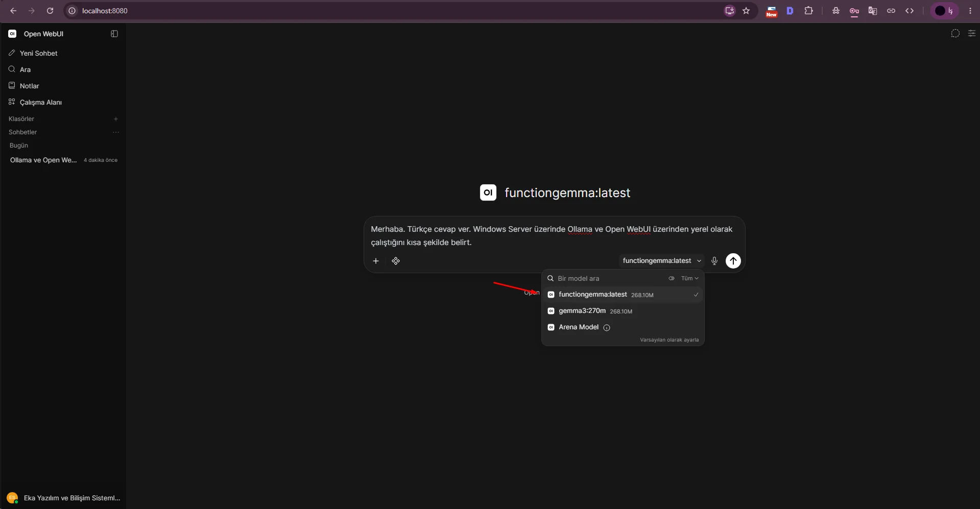Open the extension with red New badge

pyautogui.click(x=771, y=11)
